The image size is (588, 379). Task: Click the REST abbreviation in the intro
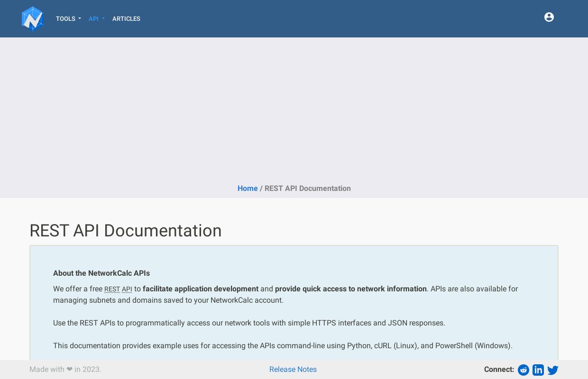coord(112,289)
